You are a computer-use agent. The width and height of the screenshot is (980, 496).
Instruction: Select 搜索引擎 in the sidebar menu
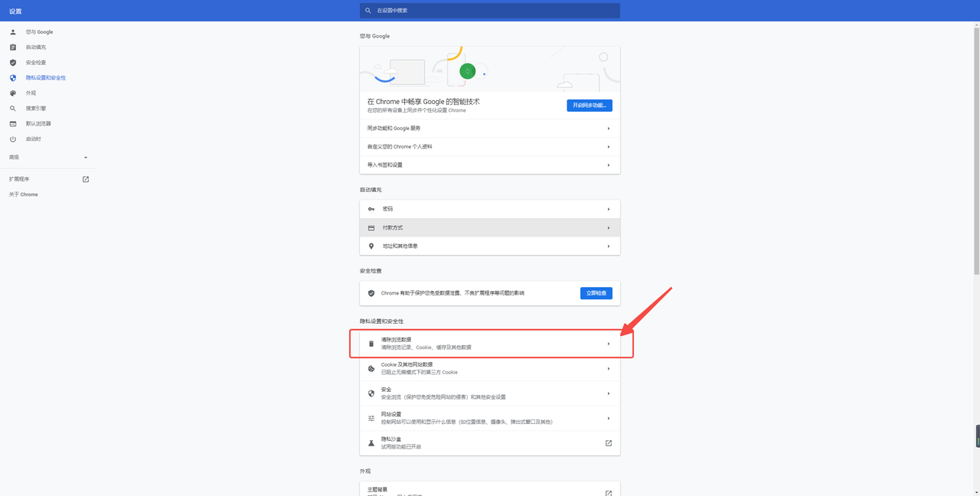[x=36, y=109]
